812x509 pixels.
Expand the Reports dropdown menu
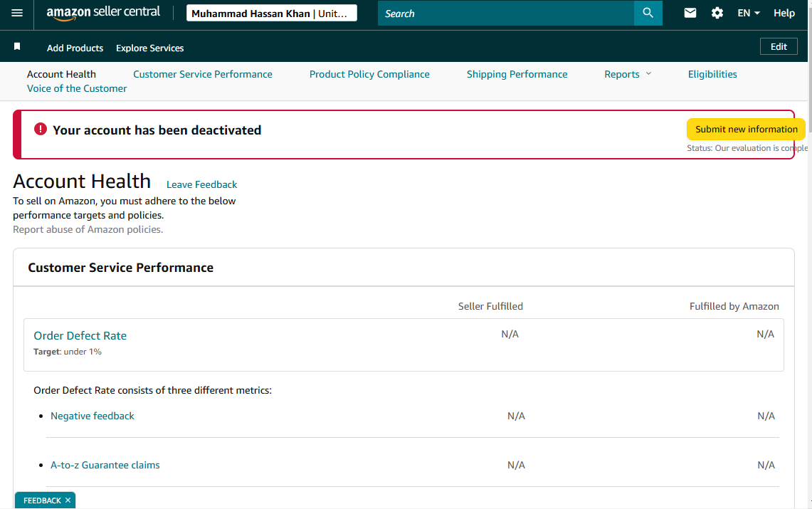(628, 74)
